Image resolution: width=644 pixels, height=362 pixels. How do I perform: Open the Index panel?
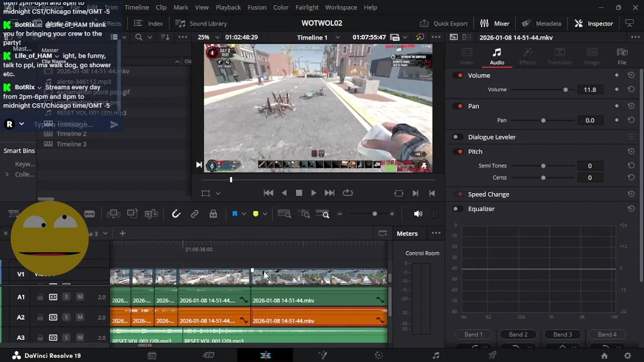click(x=148, y=23)
